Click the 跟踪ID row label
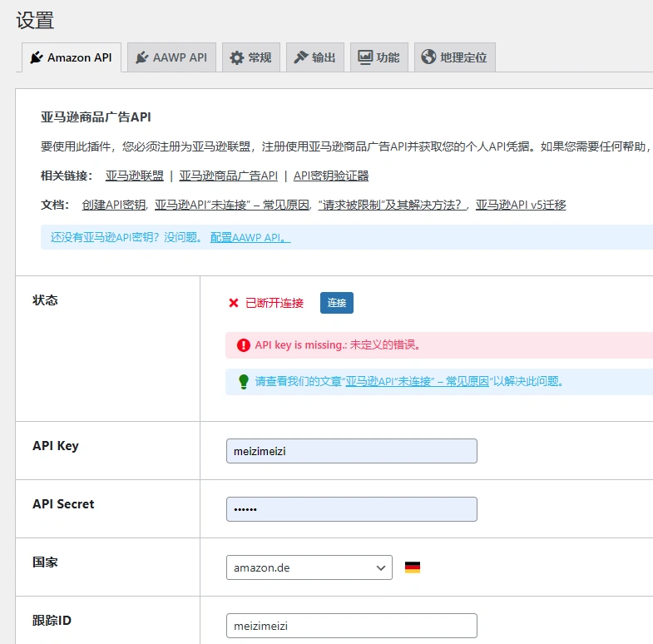 (x=52, y=621)
